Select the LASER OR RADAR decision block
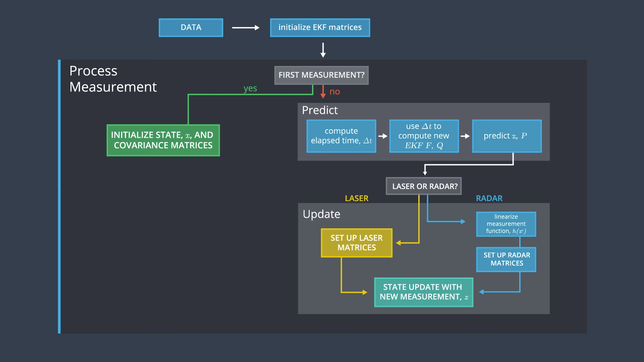 (x=424, y=186)
